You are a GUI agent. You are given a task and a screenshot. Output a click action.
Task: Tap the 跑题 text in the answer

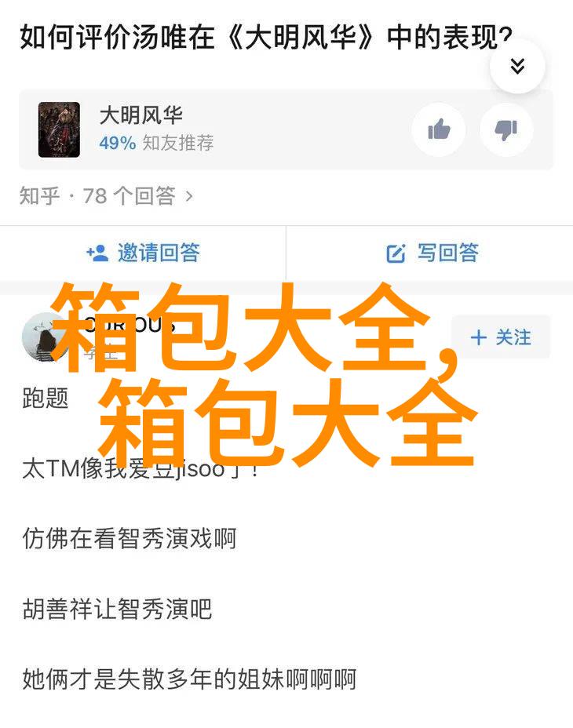point(45,399)
